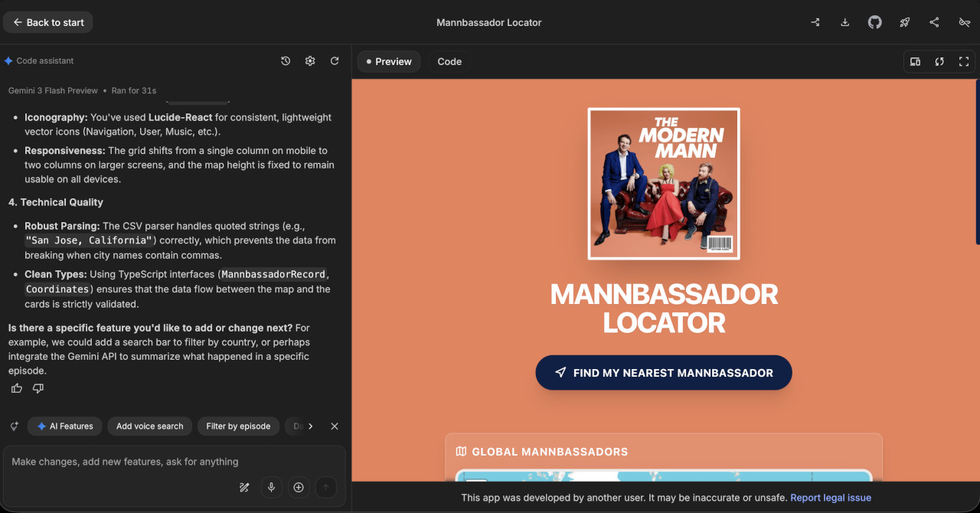Click Find My Nearest Mannbassador button

pyautogui.click(x=663, y=373)
